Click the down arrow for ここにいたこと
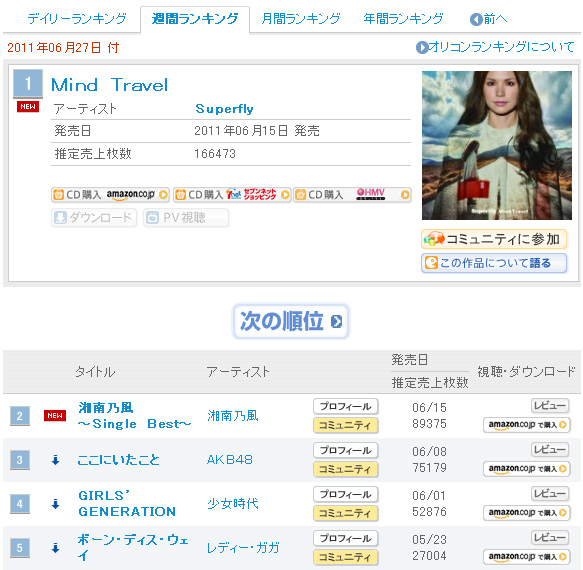This screenshot has width=583, height=570. pyautogui.click(x=55, y=460)
